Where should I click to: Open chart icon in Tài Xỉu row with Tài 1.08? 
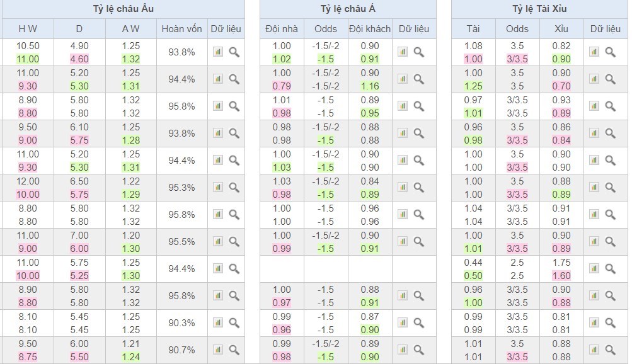tap(594, 52)
